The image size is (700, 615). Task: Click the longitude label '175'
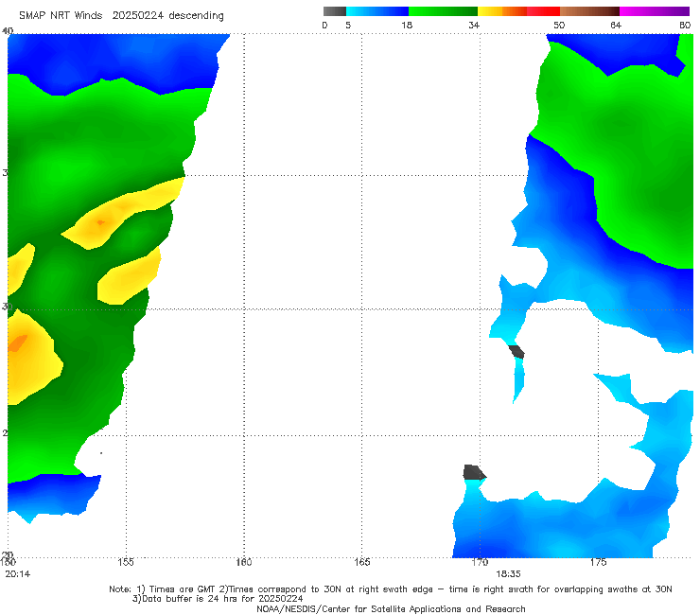point(598,562)
